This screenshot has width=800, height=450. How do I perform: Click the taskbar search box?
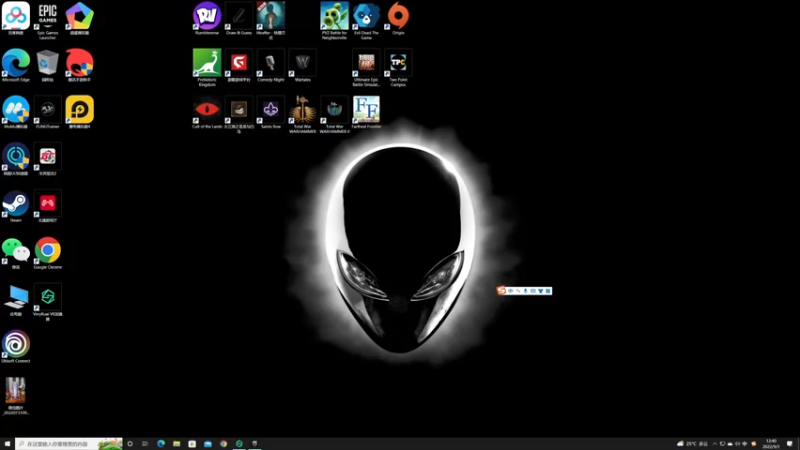69,444
